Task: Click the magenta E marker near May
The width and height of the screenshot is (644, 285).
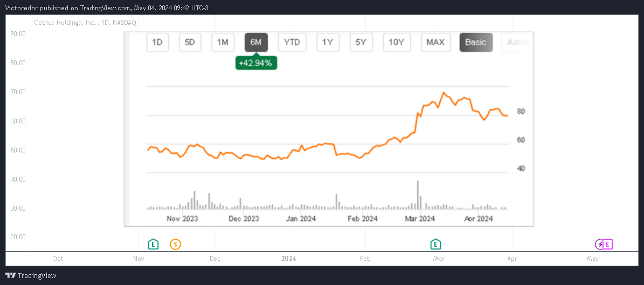Action: click(608, 245)
